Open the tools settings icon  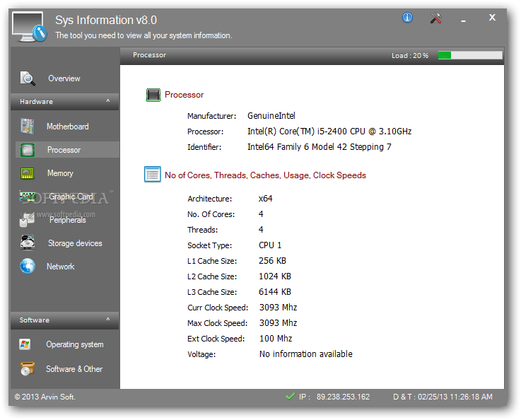point(435,18)
